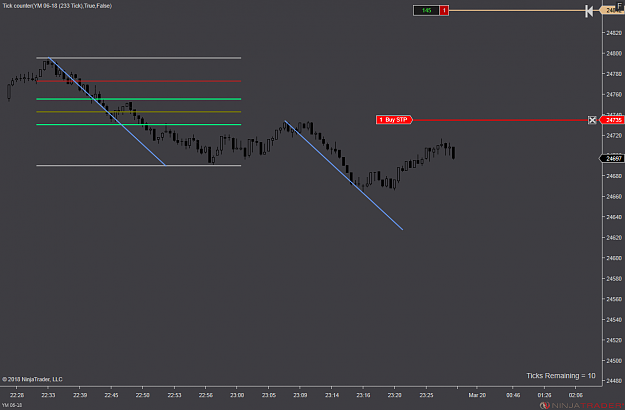Select the lower green Fibonacci level line
The width and height of the screenshot is (625, 410).
(x=139, y=125)
